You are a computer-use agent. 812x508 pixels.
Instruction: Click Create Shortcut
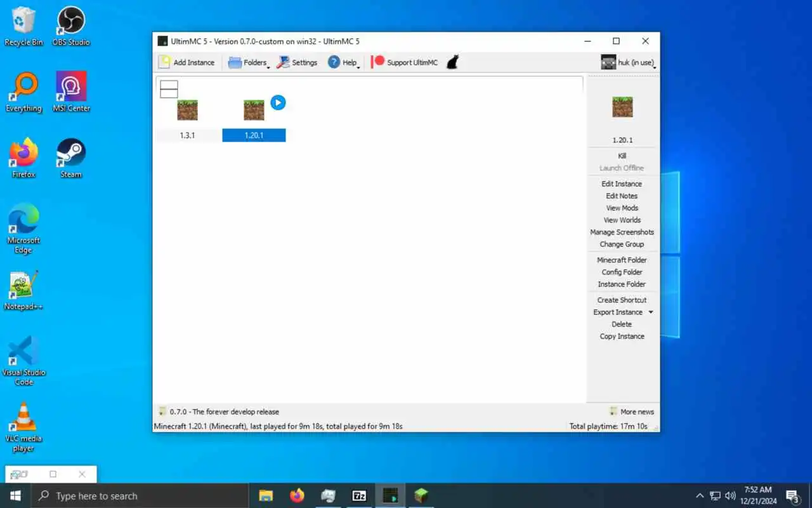(622, 300)
